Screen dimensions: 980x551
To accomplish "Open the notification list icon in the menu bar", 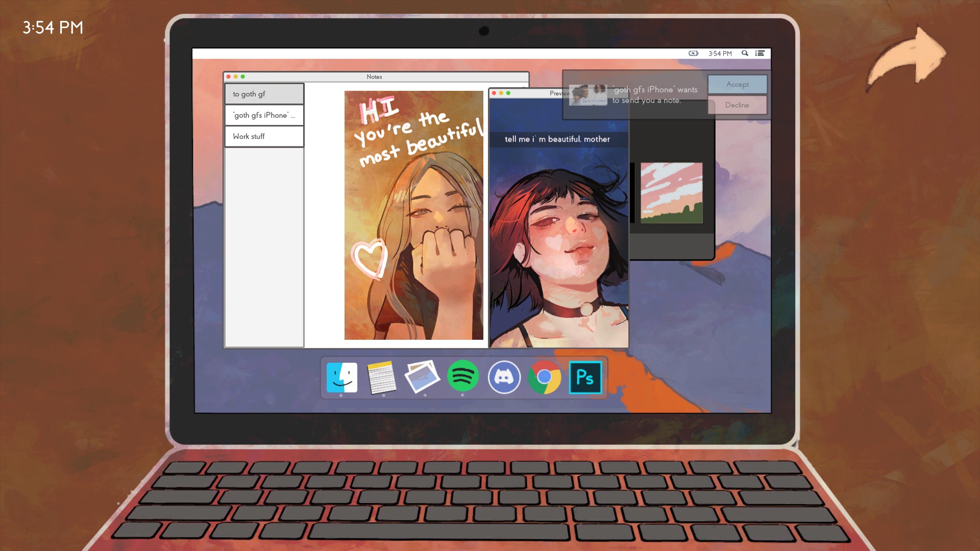I will pos(760,53).
